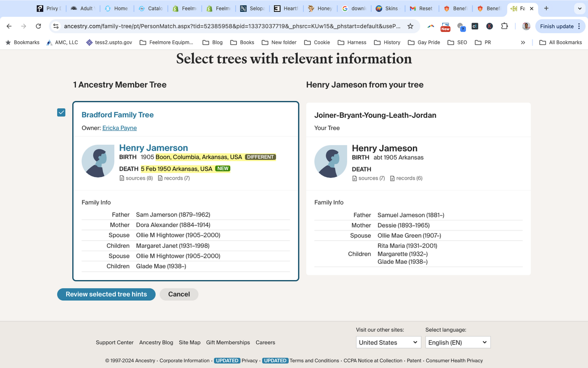Open the Bradford Family Tree link
The width and height of the screenshot is (588, 368).
tap(118, 115)
